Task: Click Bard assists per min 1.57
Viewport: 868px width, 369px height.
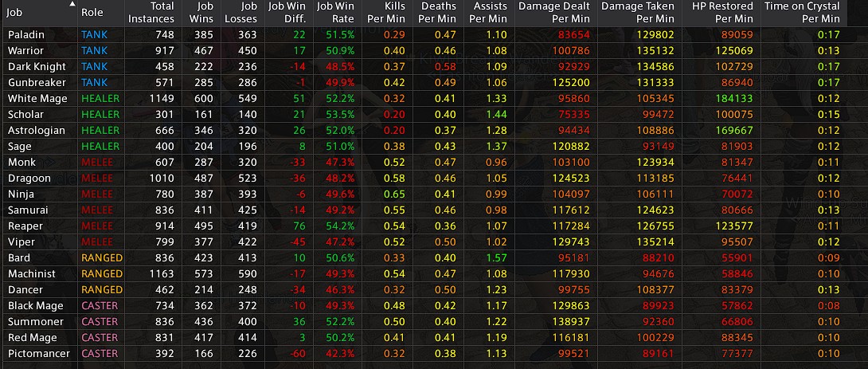Action: [x=497, y=257]
